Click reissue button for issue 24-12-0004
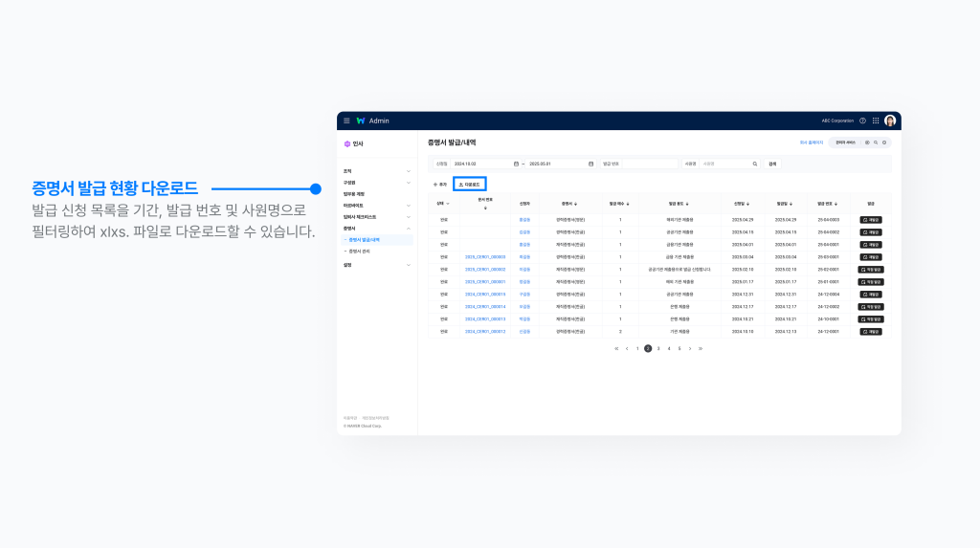 871,295
